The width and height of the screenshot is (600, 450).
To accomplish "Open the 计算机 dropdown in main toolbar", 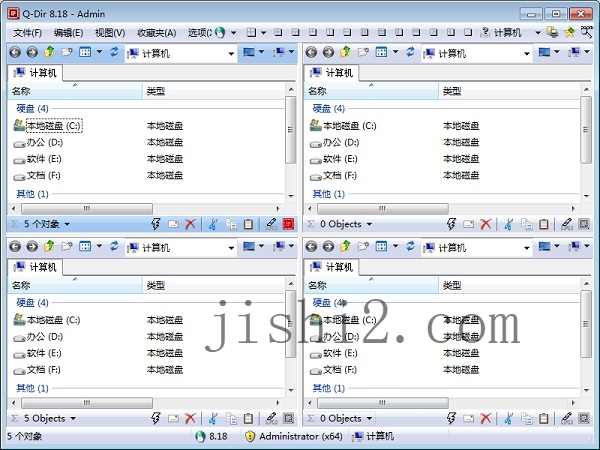I will tap(538, 33).
